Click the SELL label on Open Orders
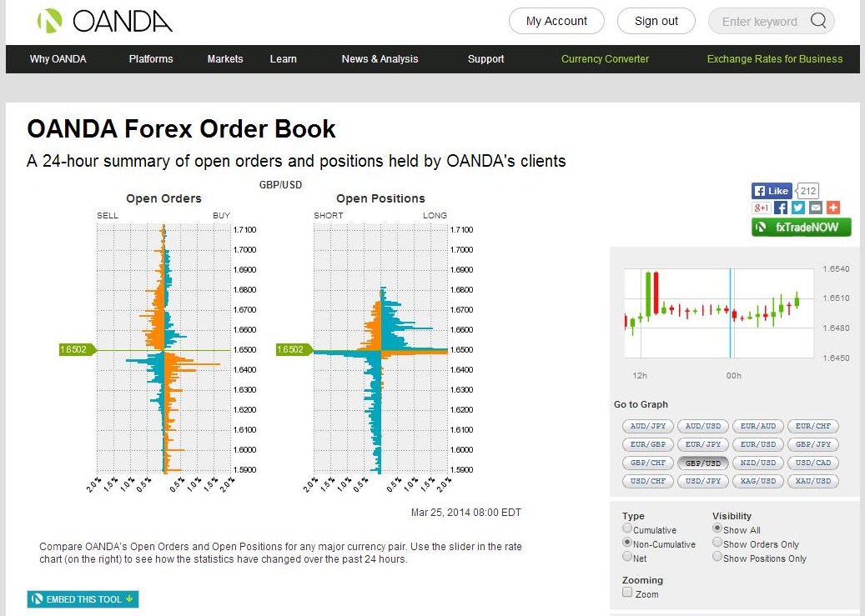This screenshot has width=865, height=616. pyautogui.click(x=108, y=216)
